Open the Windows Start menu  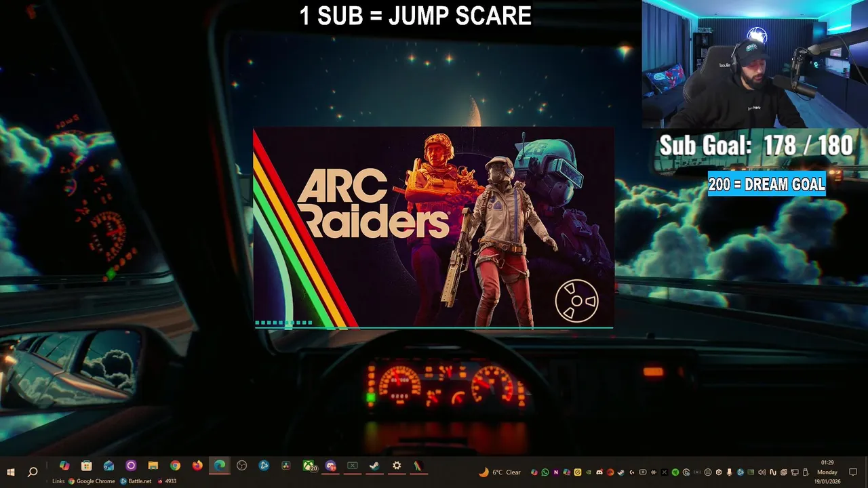(x=10, y=472)
